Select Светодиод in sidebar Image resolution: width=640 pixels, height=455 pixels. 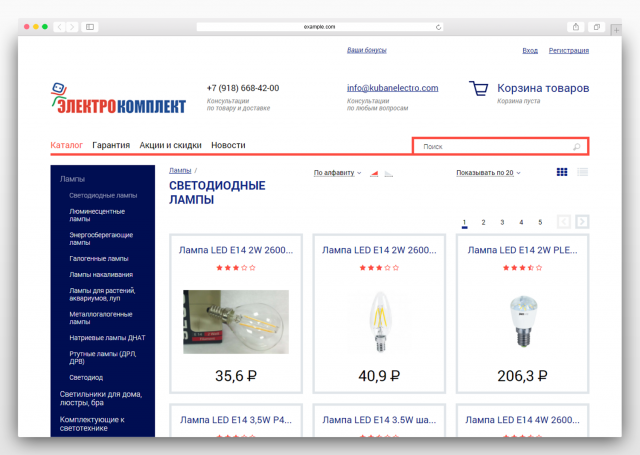(x=86, y=377)
